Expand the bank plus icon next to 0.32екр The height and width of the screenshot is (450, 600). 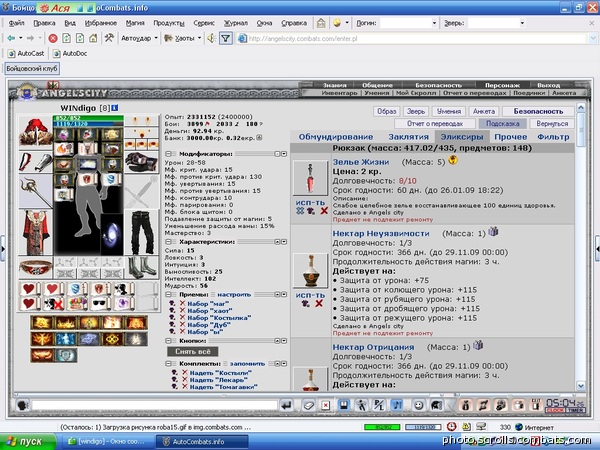pyautogui.click(x=259, y=138)
